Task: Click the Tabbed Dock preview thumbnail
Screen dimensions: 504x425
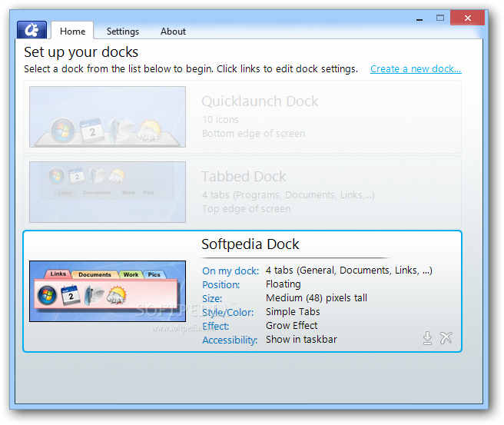Action: 108,192
